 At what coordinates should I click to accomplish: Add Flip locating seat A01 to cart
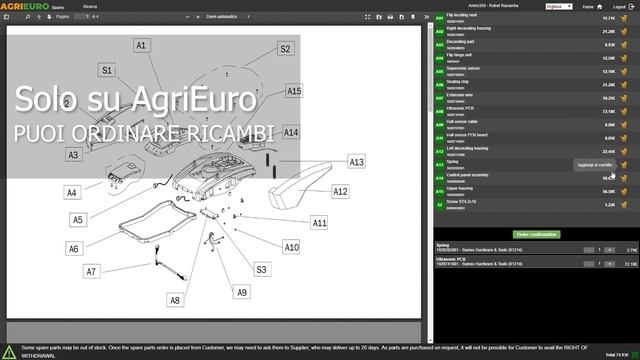[x=624, y=18]
